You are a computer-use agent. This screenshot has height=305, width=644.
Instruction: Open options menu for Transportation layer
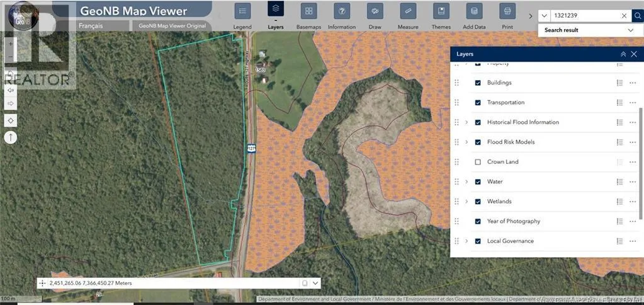633,103
